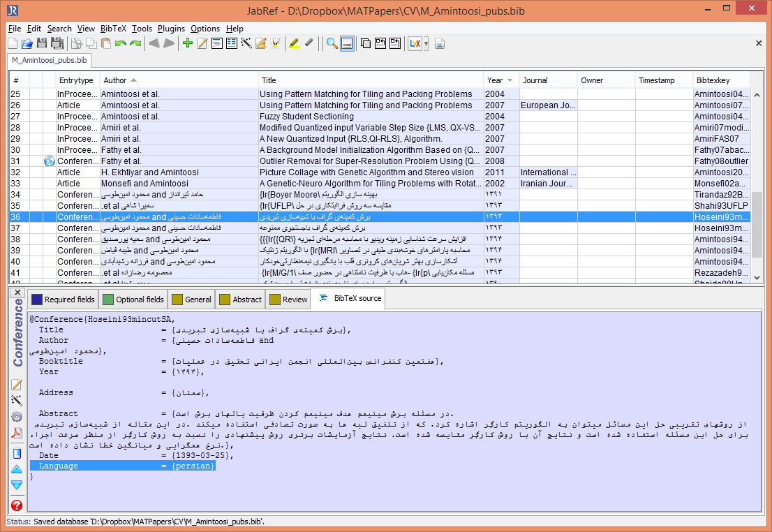Open the Tools menu
This screenshot has height=532, width=772.
coord(142,29)
